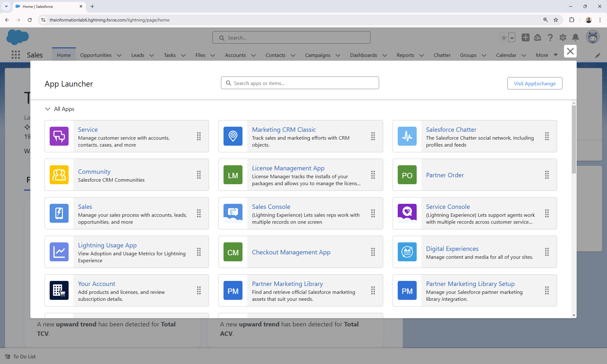
Task: Select the Home tab
Action: coord(64,55)
